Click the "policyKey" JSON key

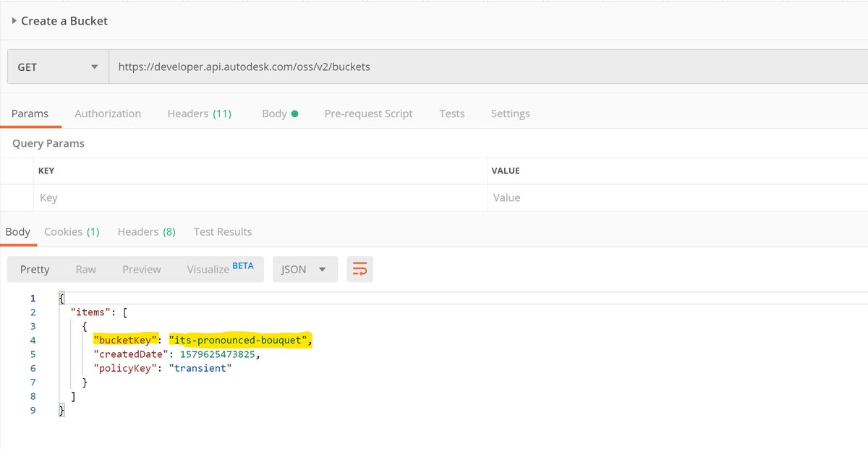pyautogui.click(x=125, y=368)
